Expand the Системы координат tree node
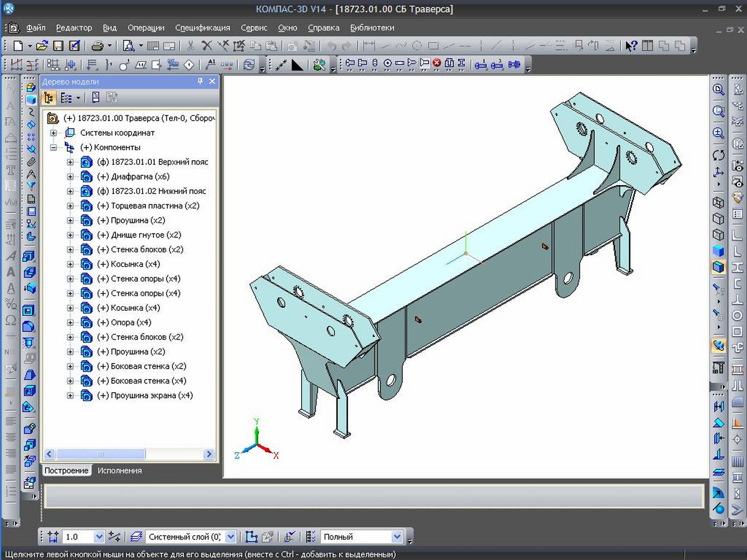The image size is (747, 560). point(54,133)
